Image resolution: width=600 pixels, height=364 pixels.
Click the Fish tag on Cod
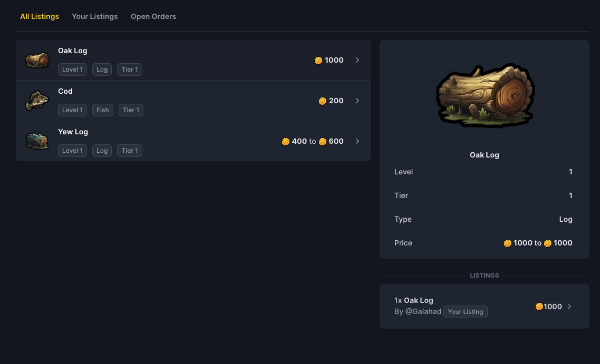pyautogui.click(x=103, y=110)
